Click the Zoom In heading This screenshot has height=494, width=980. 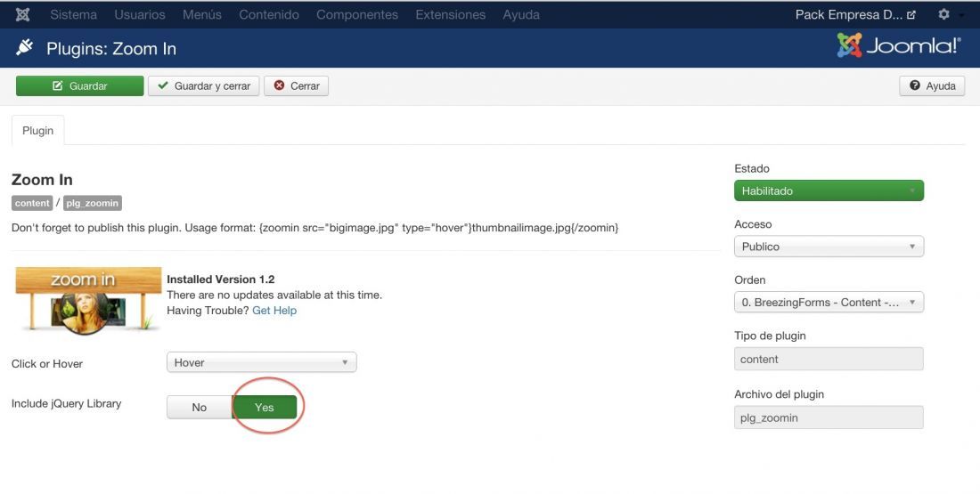tap(42, 180)
